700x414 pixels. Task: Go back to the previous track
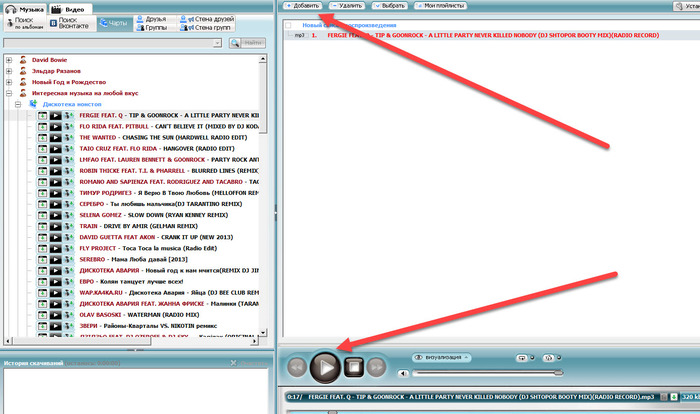[296, 367]
